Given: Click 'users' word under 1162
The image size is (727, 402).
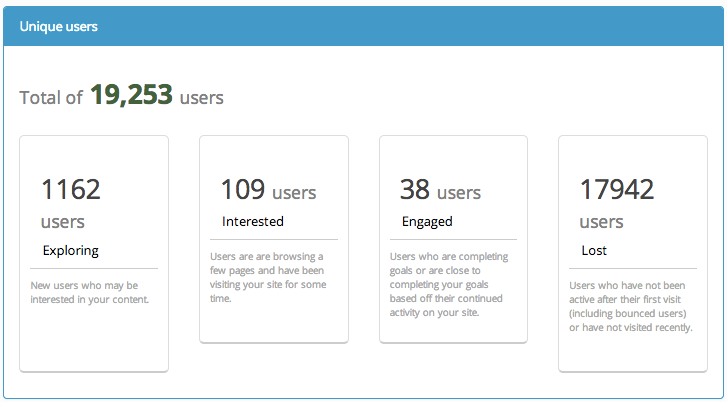Looking at the screenshot, I should (63, 222).
